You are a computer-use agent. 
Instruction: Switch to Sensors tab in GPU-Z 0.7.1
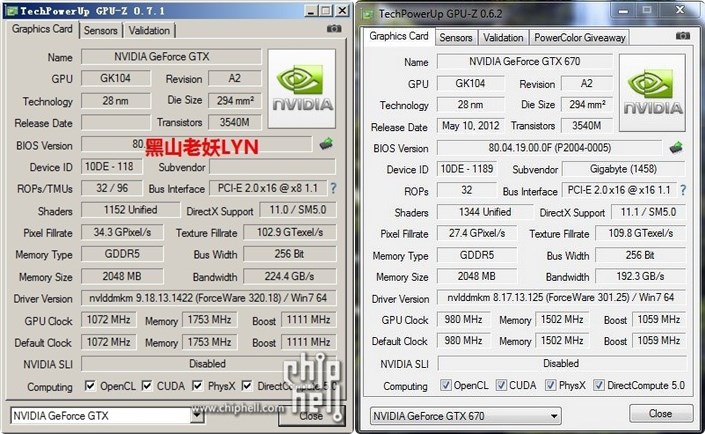point(100,31)
